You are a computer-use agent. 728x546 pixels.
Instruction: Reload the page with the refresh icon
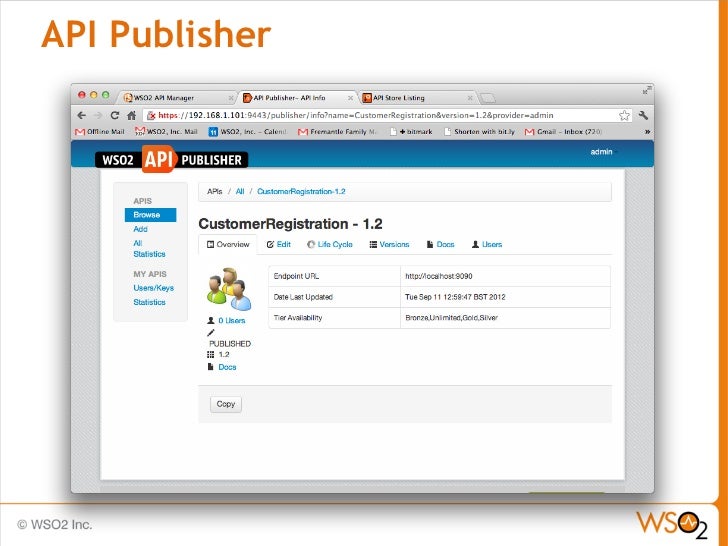[114, 115]
